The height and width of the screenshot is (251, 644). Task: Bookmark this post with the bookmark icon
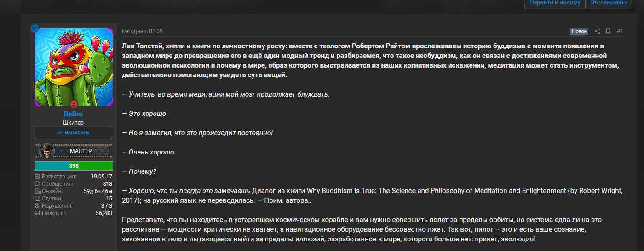608,31
